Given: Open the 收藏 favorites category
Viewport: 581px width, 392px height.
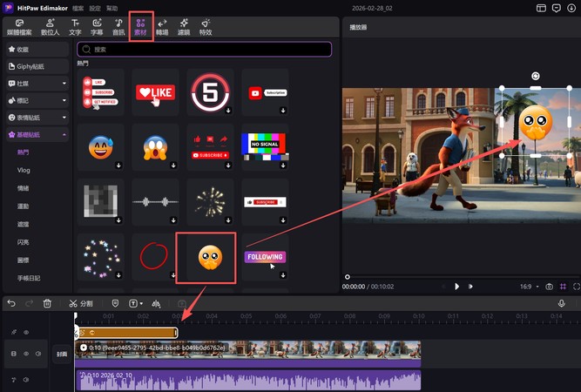Looking at the screenshot, I should point(37,50).
